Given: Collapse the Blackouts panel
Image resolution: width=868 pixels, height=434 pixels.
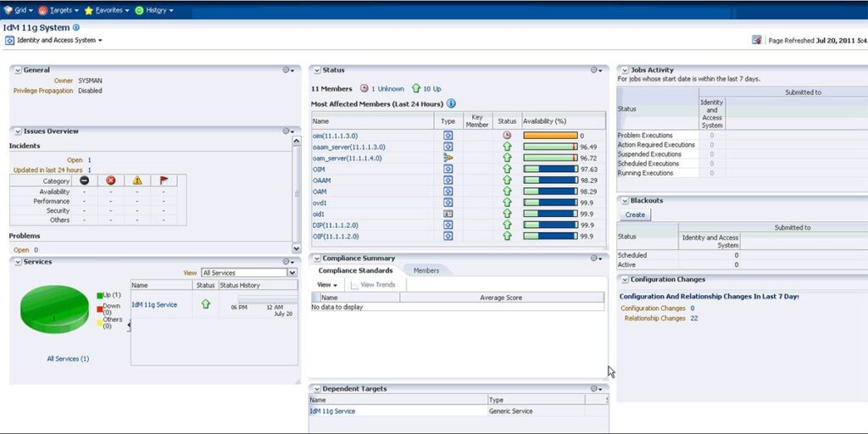Looking at the screenshot, I should (x=625, y=201).
